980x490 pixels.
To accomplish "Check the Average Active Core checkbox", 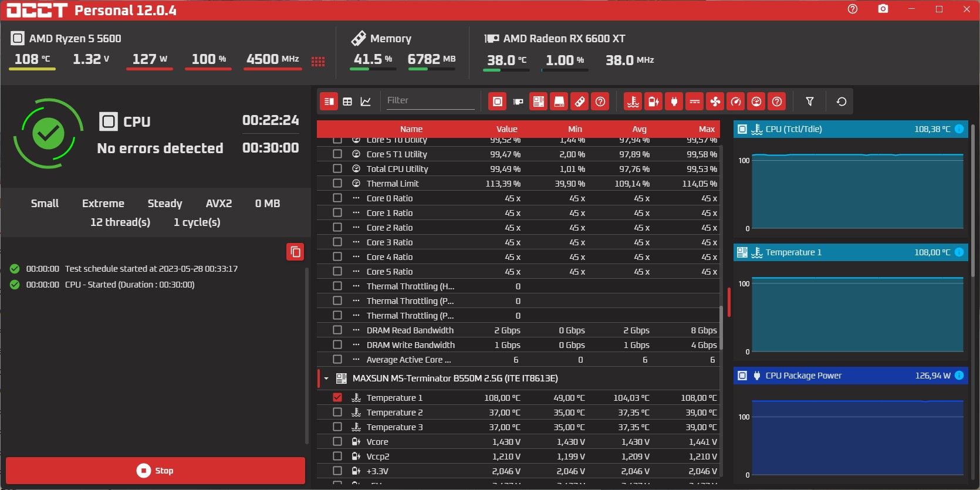I will [337, 359].
